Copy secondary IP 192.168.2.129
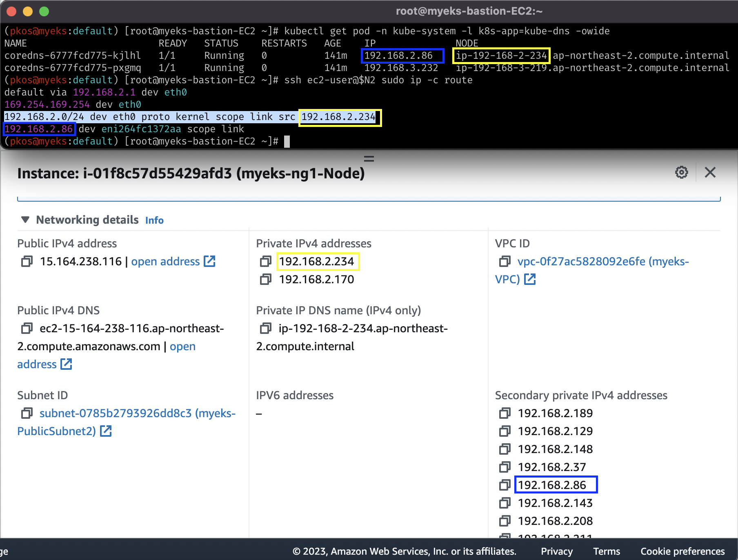 click(505, 431)
